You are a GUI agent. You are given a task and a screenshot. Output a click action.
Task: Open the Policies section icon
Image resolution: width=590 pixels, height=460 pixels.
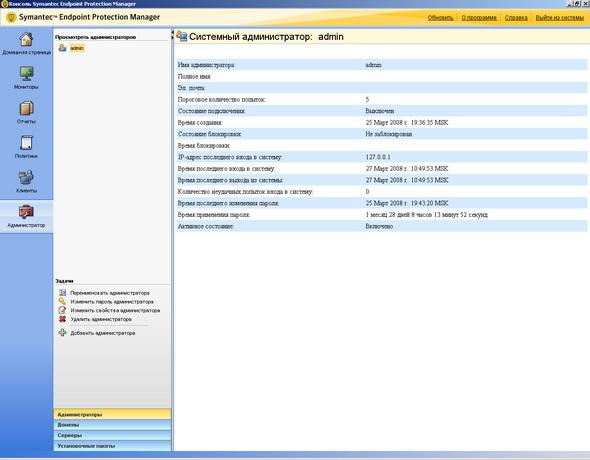point(26,143)
